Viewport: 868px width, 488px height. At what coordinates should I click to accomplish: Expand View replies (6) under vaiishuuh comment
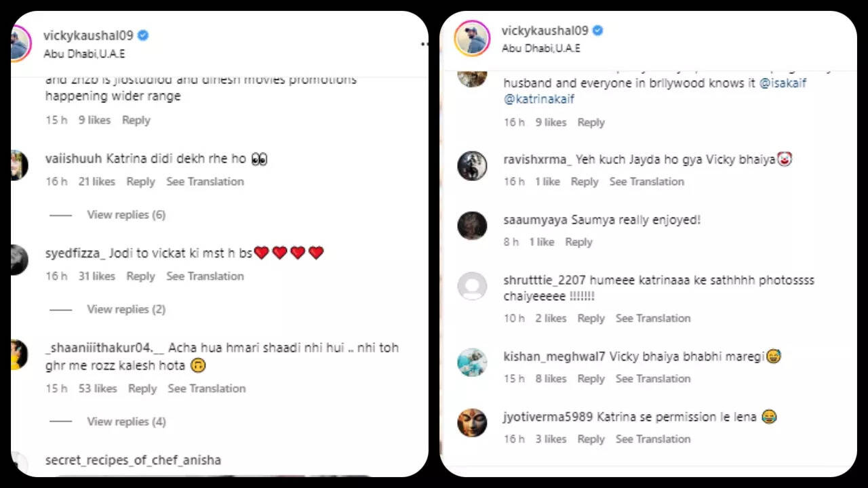[x=126, y=215]
